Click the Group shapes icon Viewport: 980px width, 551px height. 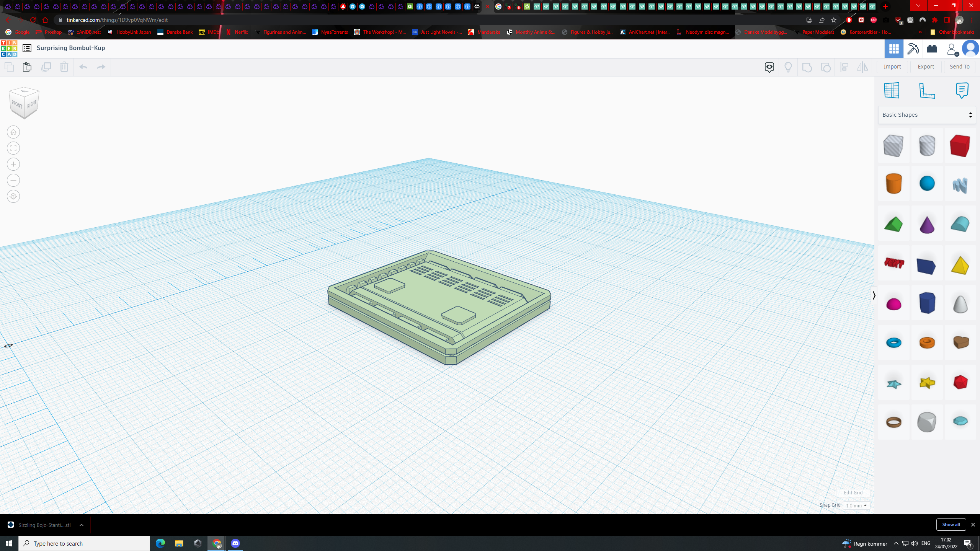807,67
